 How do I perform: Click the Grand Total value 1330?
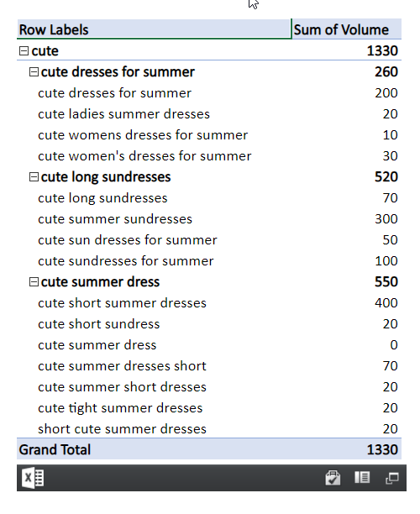[x=382, y=449]
